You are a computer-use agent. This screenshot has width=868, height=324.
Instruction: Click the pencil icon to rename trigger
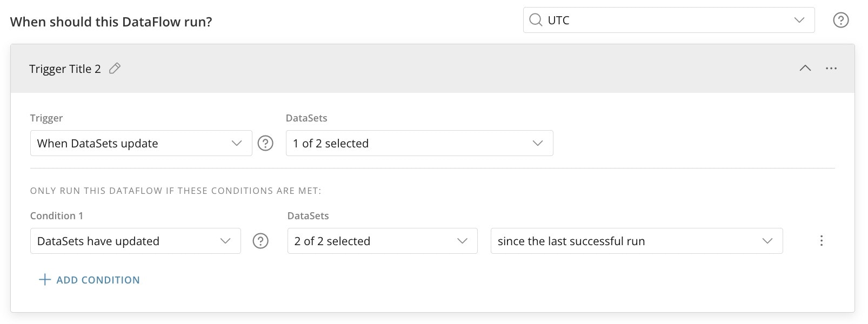(115, 69)
